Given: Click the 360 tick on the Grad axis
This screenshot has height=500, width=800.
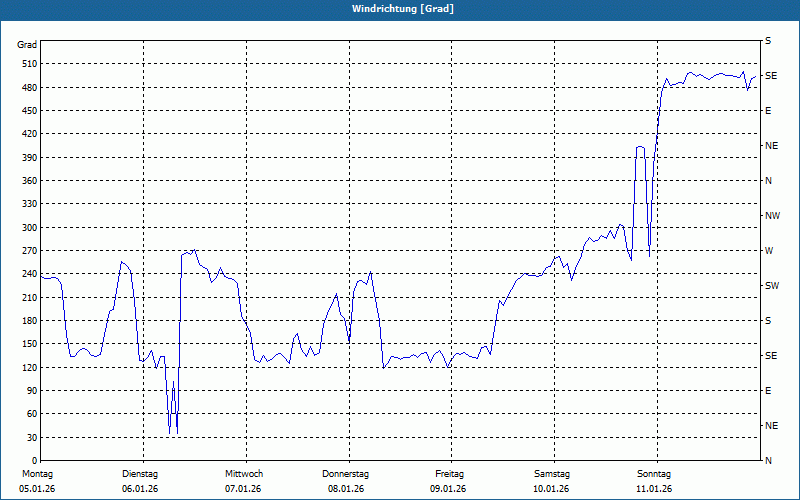Looking at the screenshot, I should click(29, 181).
